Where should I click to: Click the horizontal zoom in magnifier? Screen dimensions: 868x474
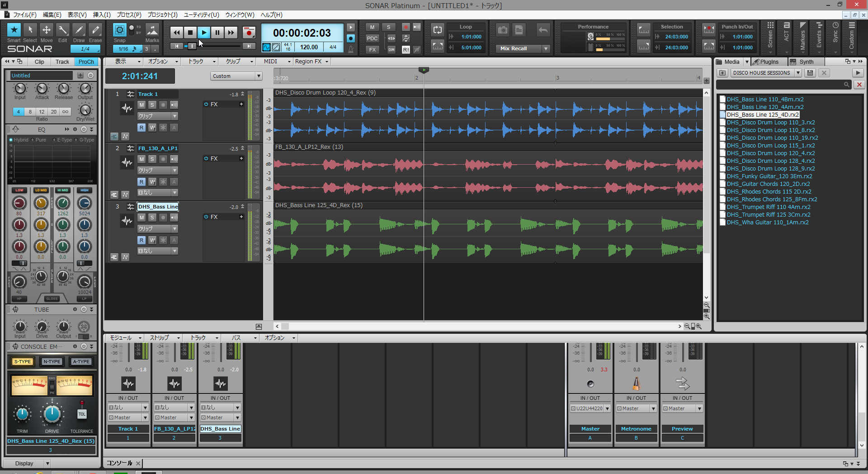pos(699,326)
